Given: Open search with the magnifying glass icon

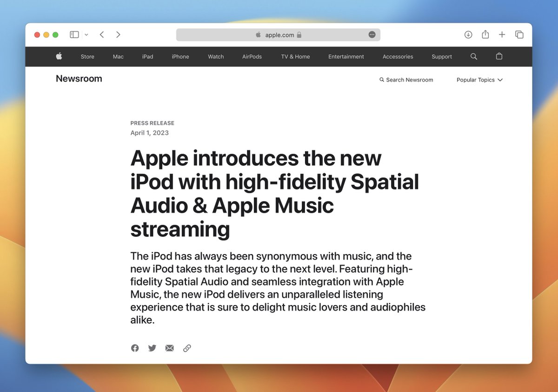Looking at the screenshot, I should point(473,56).
